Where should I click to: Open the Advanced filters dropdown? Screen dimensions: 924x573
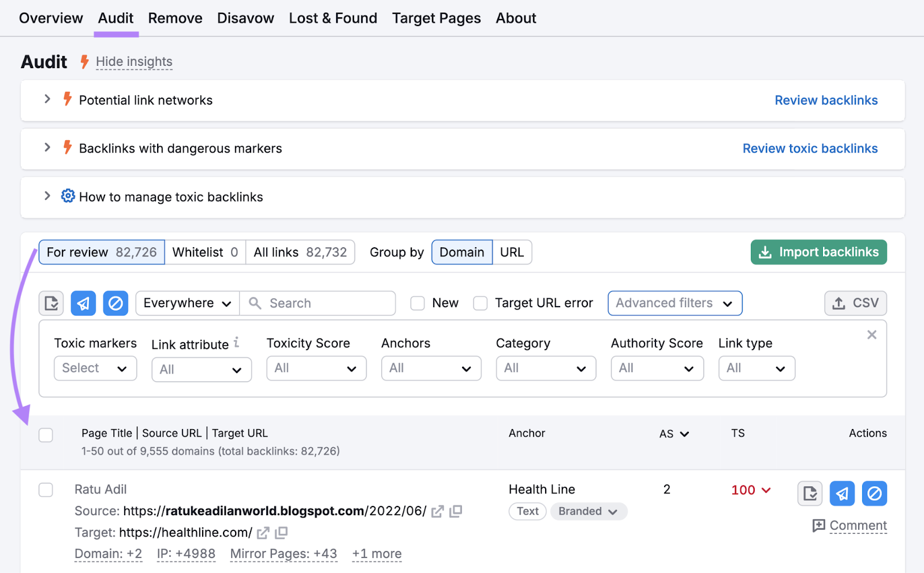click(x=674, y=303)
